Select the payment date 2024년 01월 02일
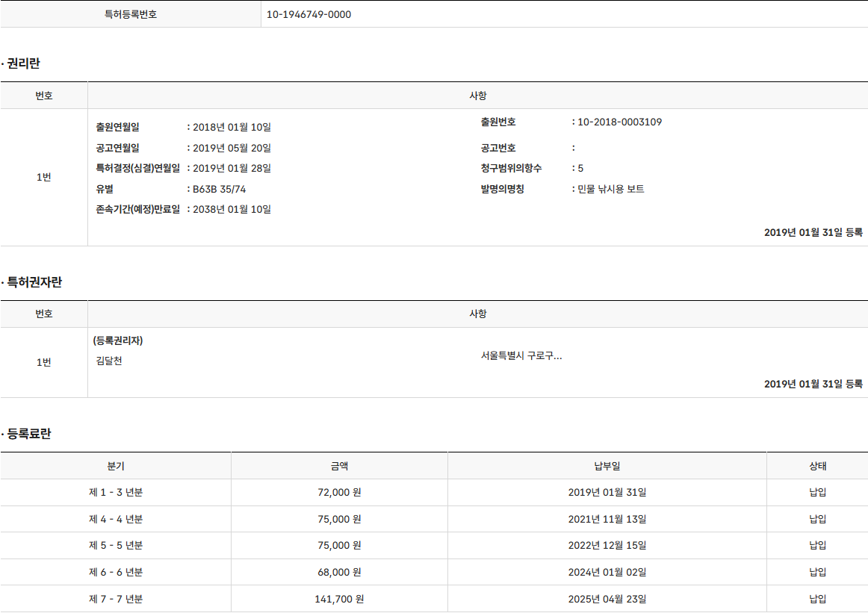Viewport: 868px width, 613px height. pyautogui.click(x=607, y=572)
